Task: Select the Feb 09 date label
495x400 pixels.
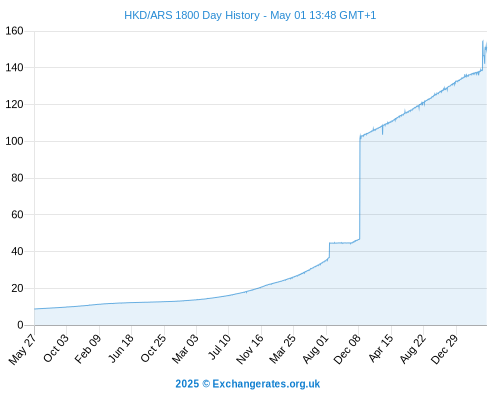Action: point(88,348)
